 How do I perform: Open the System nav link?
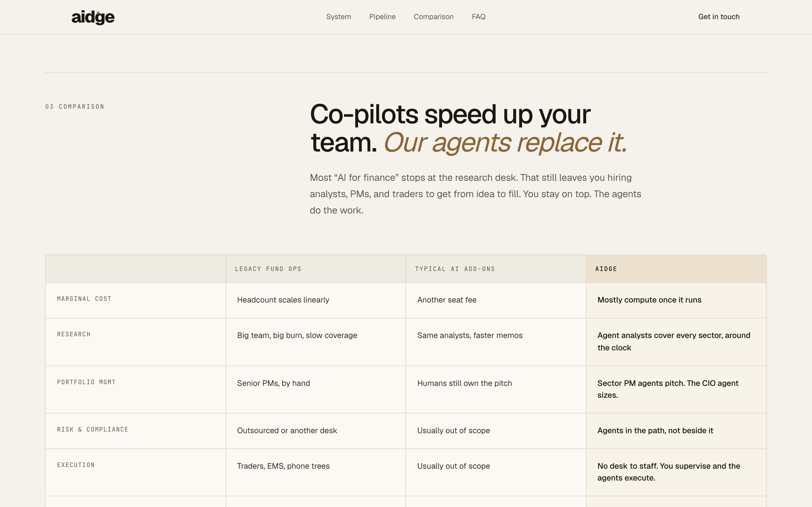[x=339, y=17]
